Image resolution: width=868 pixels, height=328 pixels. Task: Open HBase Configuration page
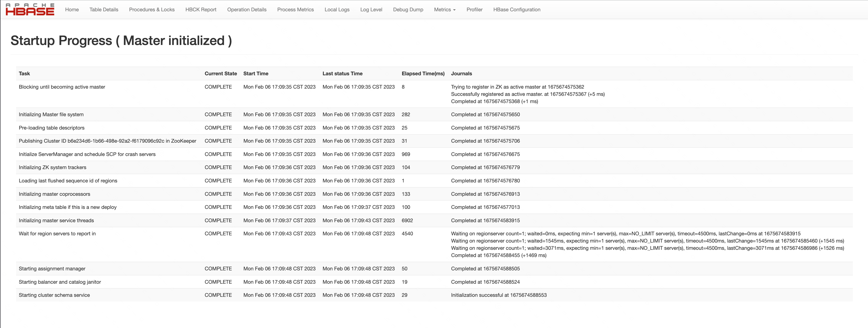point(517,9)
